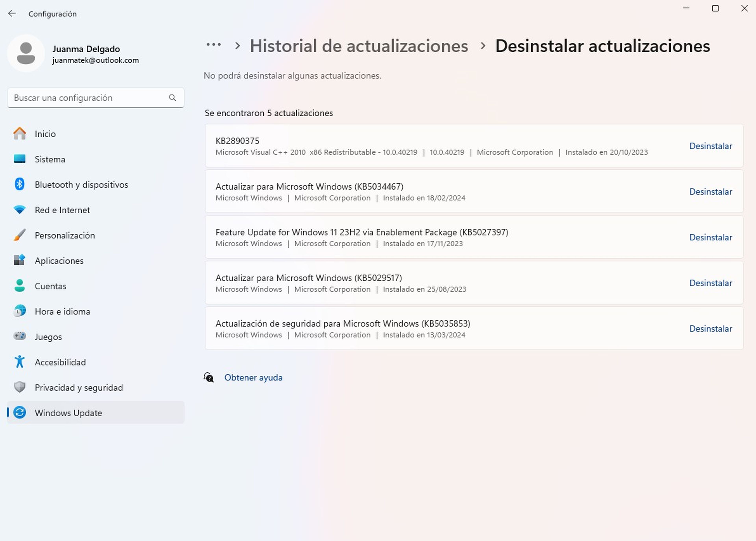Click Instalado en 25/08/2023 text
This screenshot has width=756, height=541.
coord(425,289)
